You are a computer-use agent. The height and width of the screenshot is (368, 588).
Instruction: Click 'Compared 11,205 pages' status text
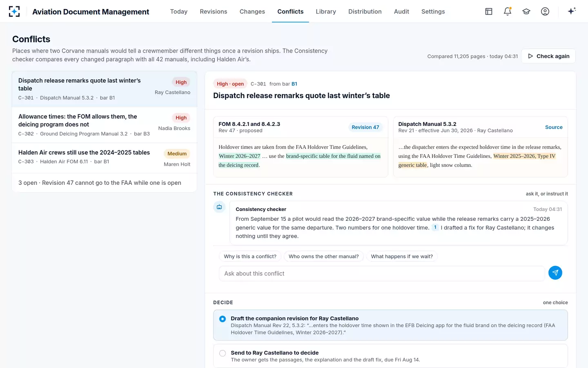[x=472, y=56]
